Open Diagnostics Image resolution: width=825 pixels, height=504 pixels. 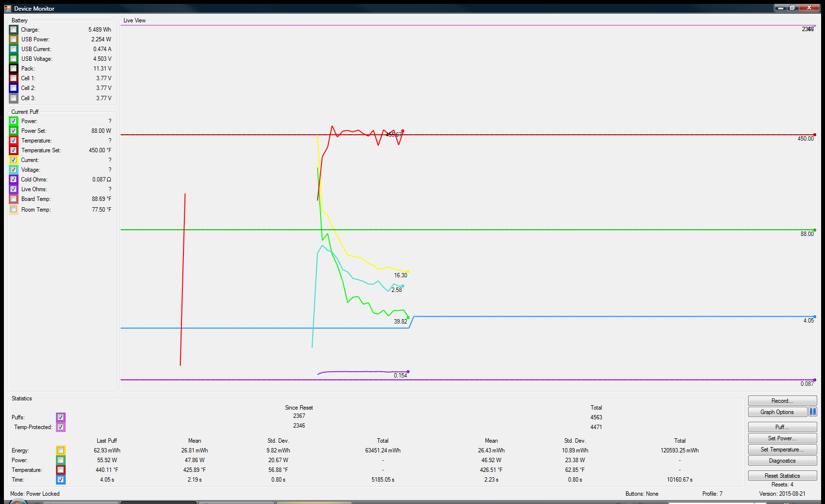tap(782, 461)
